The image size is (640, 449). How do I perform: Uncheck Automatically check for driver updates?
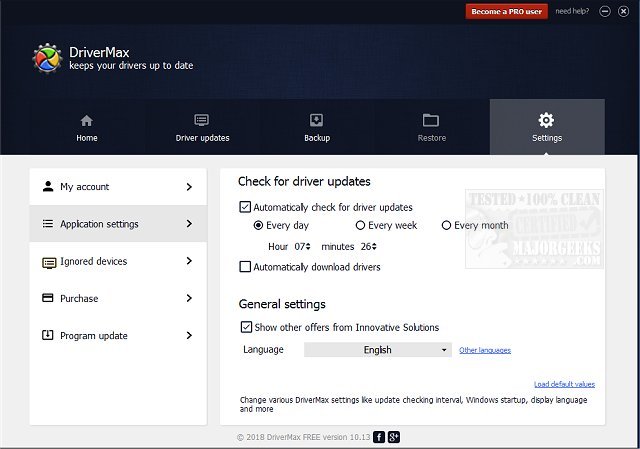[245, 207]
